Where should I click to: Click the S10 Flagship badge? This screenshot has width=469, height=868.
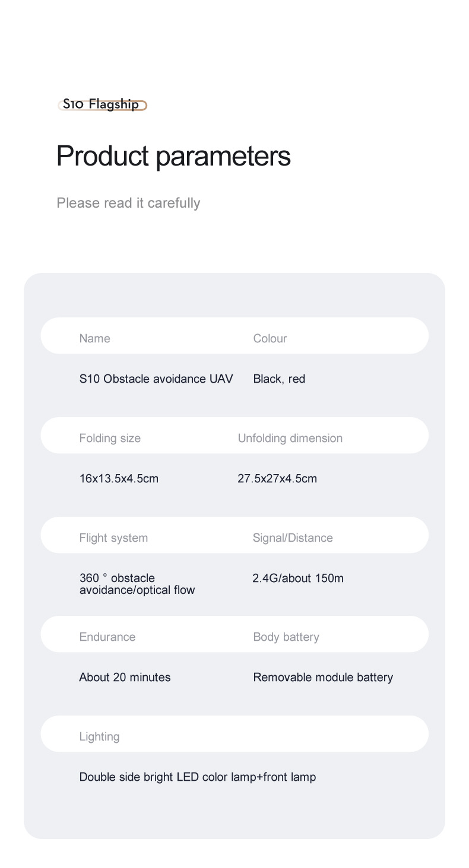[102, 105]
